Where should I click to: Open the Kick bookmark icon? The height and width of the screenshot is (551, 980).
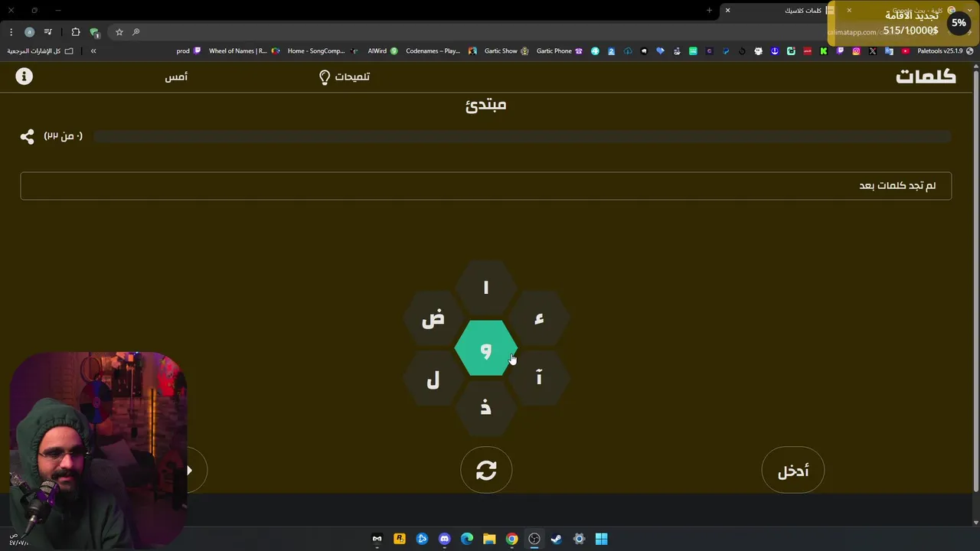[824, 51]
